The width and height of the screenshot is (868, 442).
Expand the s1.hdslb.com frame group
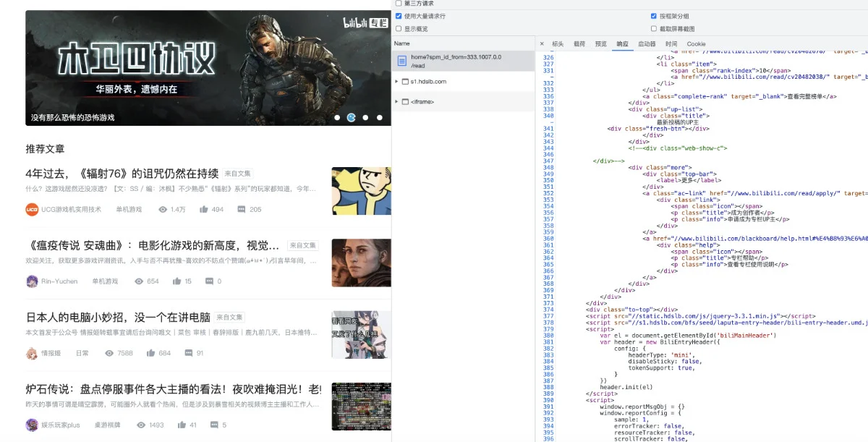pos(396,82)
